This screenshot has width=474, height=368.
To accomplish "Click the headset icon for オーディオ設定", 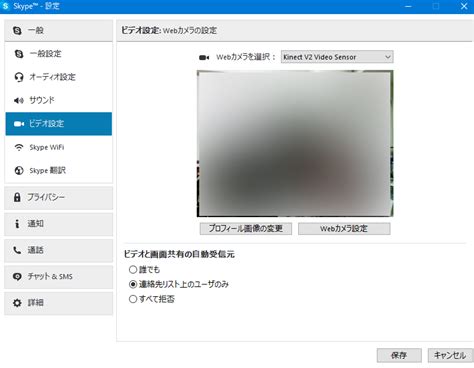I will [19, 77].
